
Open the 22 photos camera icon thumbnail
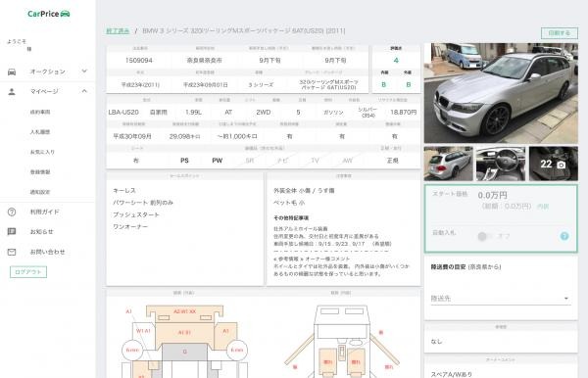tap(553, 164)
